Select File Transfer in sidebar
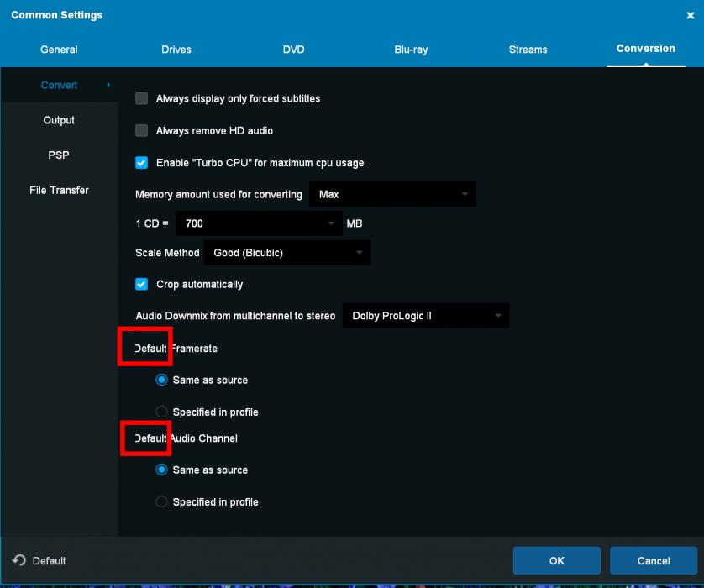This screenshot has width=704, height=588. [59, 191]
